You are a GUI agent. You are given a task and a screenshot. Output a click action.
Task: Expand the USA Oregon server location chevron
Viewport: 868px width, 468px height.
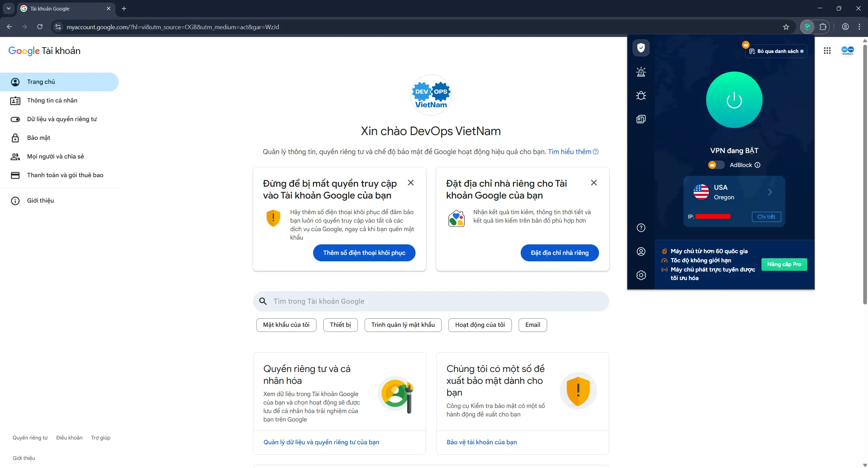[x=770, y=192]
